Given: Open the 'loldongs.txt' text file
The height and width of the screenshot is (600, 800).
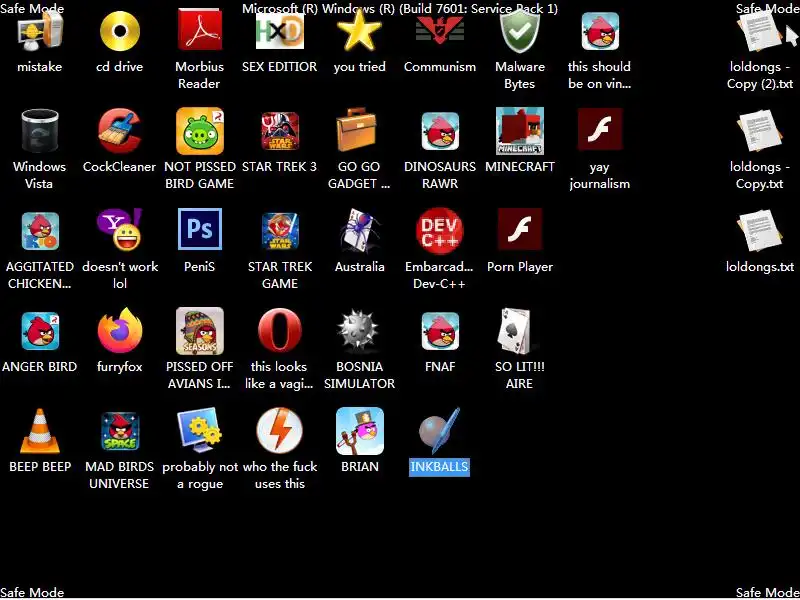Looking at the screenshot, I should tap(760, 232).
